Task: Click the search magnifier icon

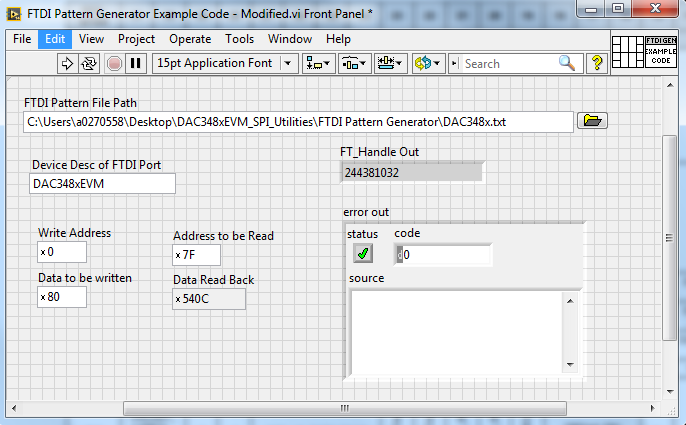Action: pyautogui.click(x=567, y=63)
